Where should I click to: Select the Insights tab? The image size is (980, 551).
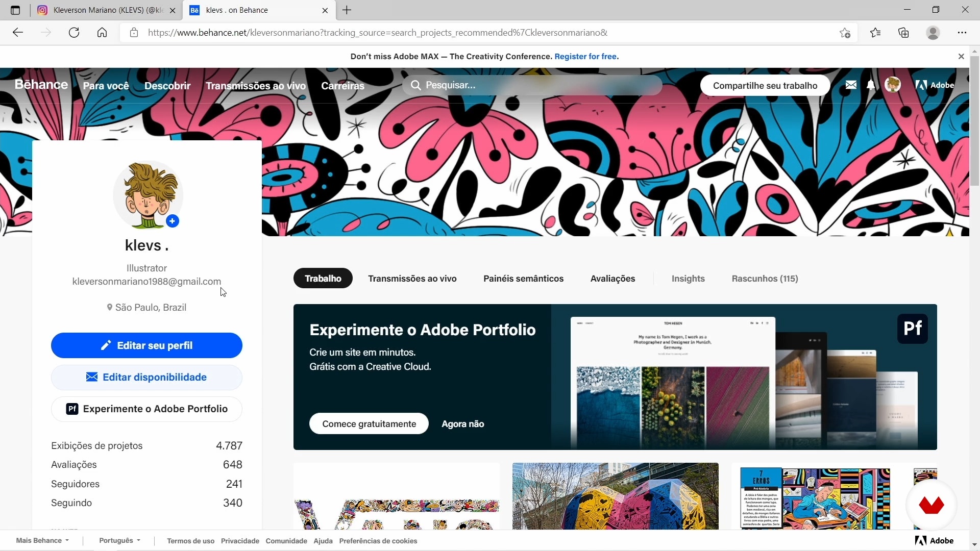688,279
